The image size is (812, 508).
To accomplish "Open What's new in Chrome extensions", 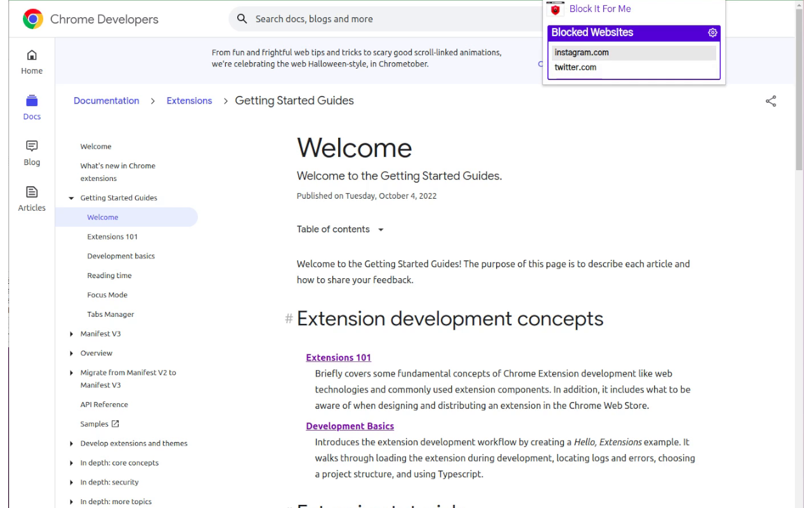I will [118, 172].
